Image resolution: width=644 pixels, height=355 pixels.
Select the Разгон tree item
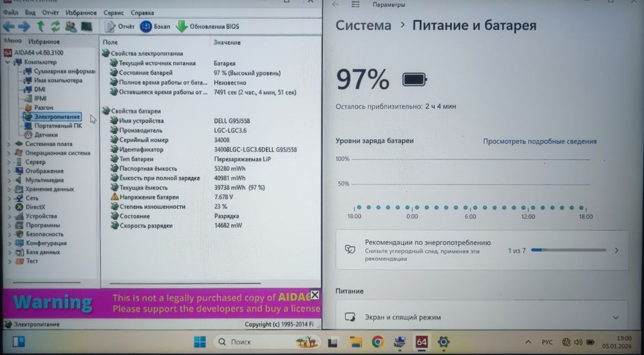(39, 107)
